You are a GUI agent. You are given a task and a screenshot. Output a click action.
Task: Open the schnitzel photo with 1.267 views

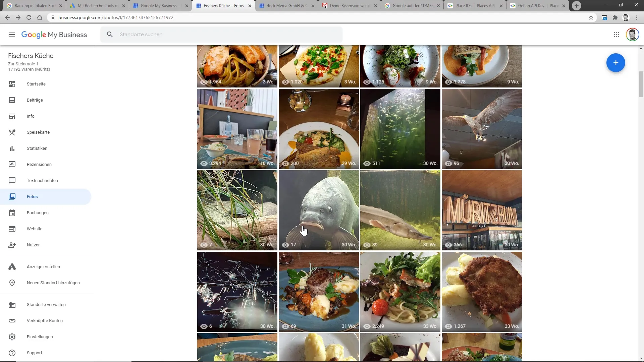pos(482,292)
